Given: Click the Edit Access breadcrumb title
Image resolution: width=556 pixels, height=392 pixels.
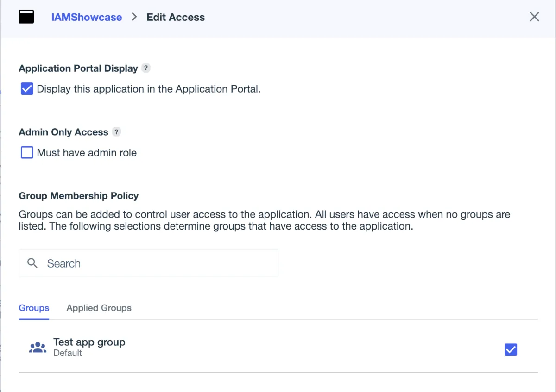Looking at the screenshot, I should (x=176, y=17).
